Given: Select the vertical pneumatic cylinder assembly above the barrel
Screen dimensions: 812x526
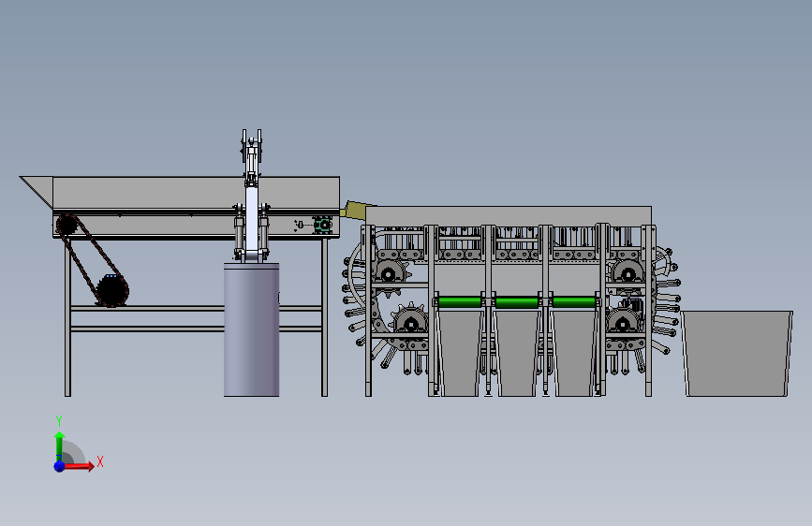Looking at the screenshot, I should coord(252,196).
